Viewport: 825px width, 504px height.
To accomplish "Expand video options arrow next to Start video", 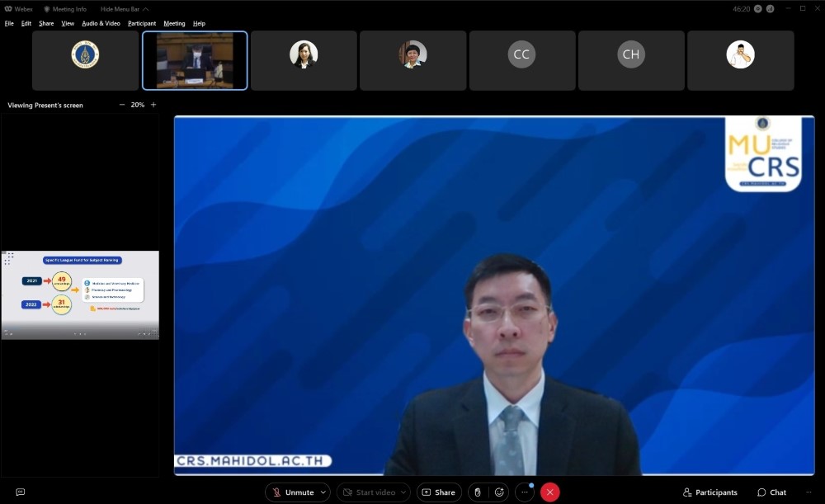I will coord(402,492).
